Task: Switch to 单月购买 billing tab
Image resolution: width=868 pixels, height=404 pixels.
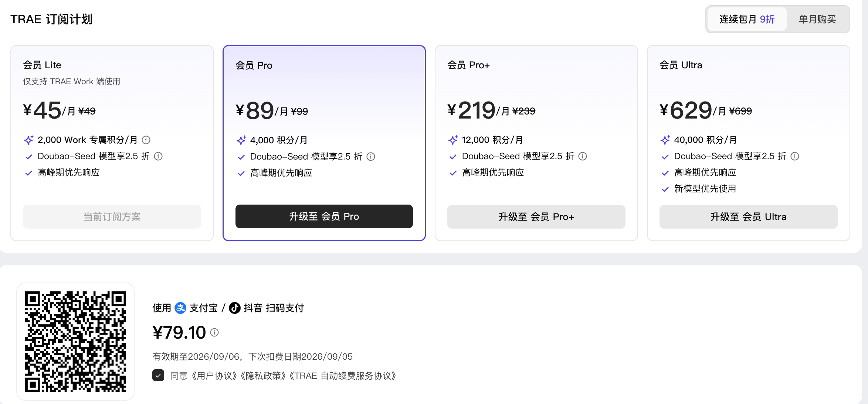Action: pos(817,19)
